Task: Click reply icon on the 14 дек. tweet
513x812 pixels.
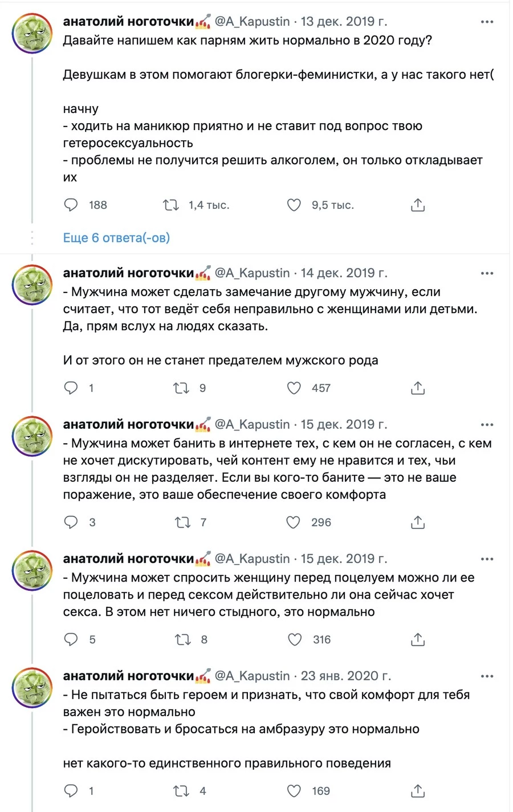Action: click(71, 388)
